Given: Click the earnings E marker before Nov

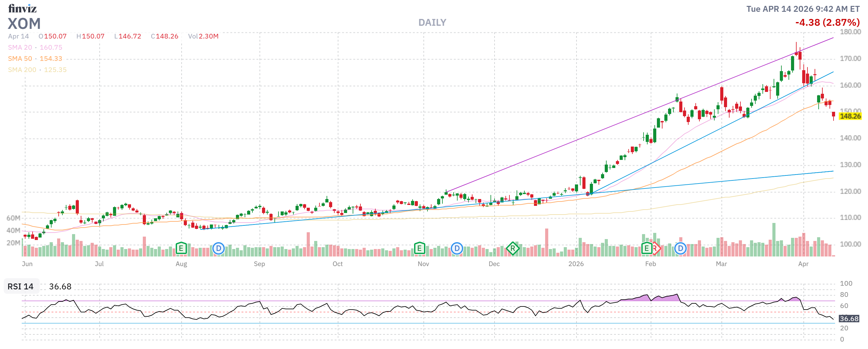Looking at the screenshot, I should 419,249.
